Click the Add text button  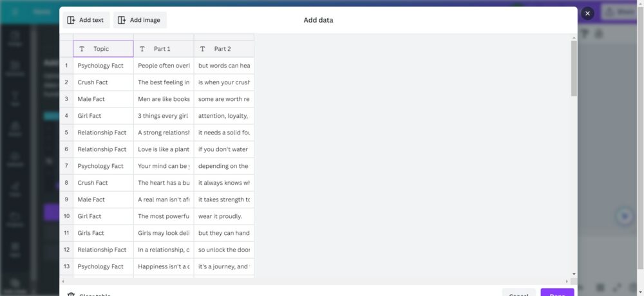point(86,20)
